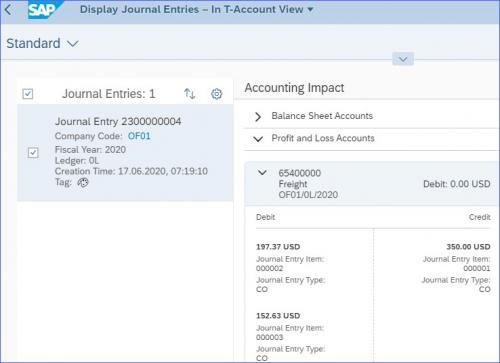Click the Accounting Impact heading
The height and width of the screenshot is (363, 500).
[294, 88]
